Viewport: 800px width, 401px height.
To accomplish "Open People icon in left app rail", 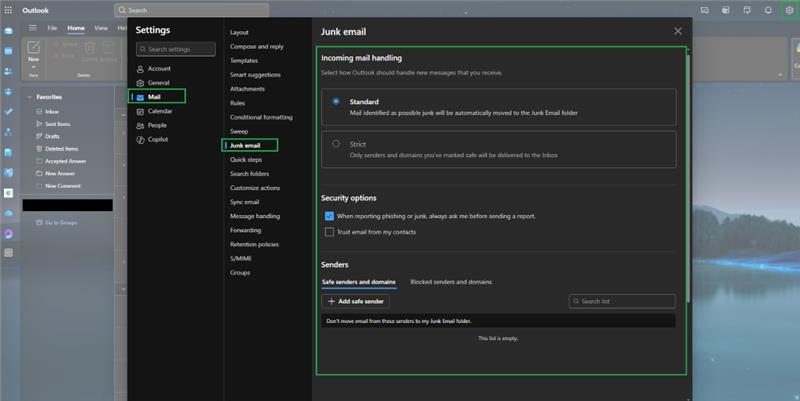I will [8, 72].
